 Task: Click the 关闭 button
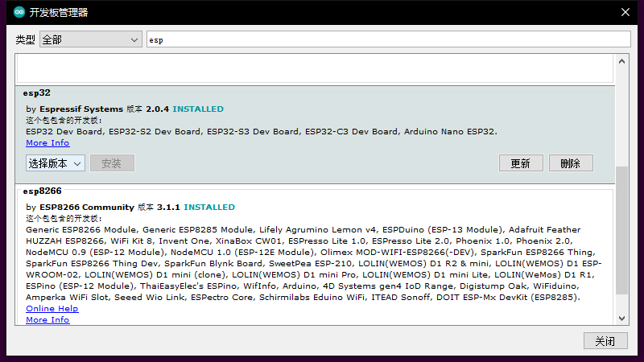[605, 340]
